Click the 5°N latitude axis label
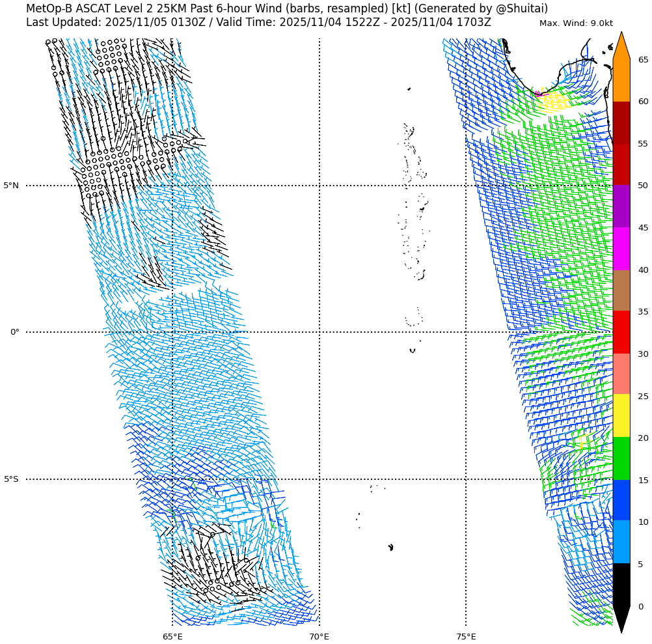 11,186
